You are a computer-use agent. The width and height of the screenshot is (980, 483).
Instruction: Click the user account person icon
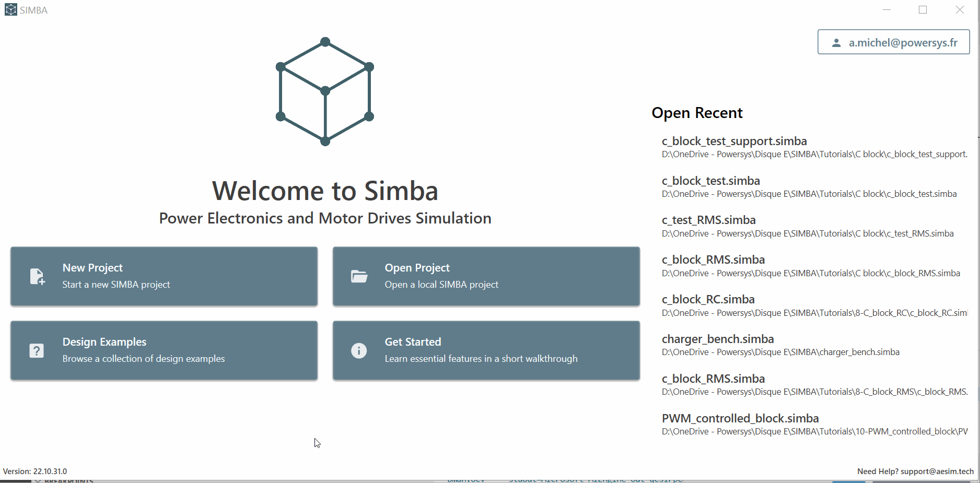click(836, 43)
